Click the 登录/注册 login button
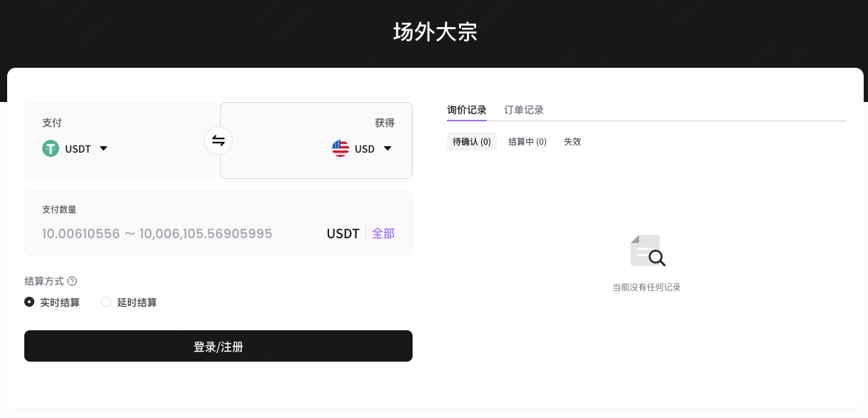This screenshot has width=868, height=418. pos(218,346)
